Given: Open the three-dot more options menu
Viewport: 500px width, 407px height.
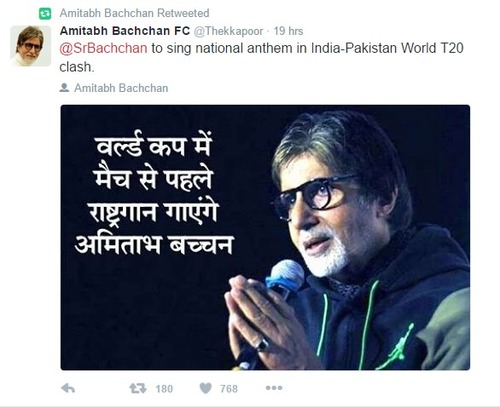Looking at the screenshot, I should tap(274, 388).
